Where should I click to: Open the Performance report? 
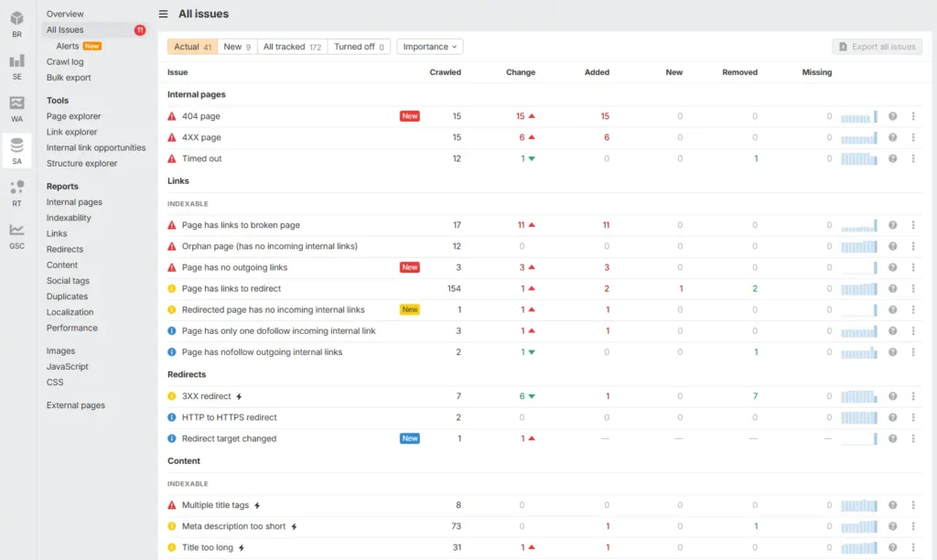[x=71, y=328]
